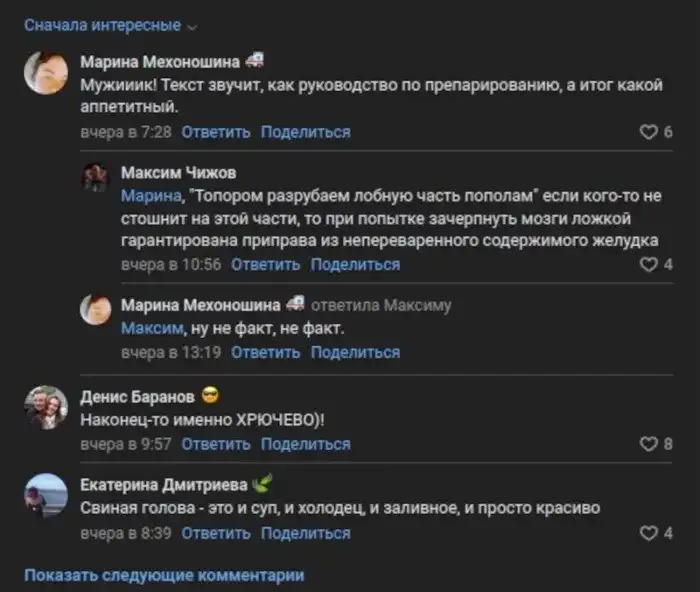Image resolution: width=700 pixels, height=592 pixels.
Task: Reply to Максим Чижов's comment
Action: (265, 265)
